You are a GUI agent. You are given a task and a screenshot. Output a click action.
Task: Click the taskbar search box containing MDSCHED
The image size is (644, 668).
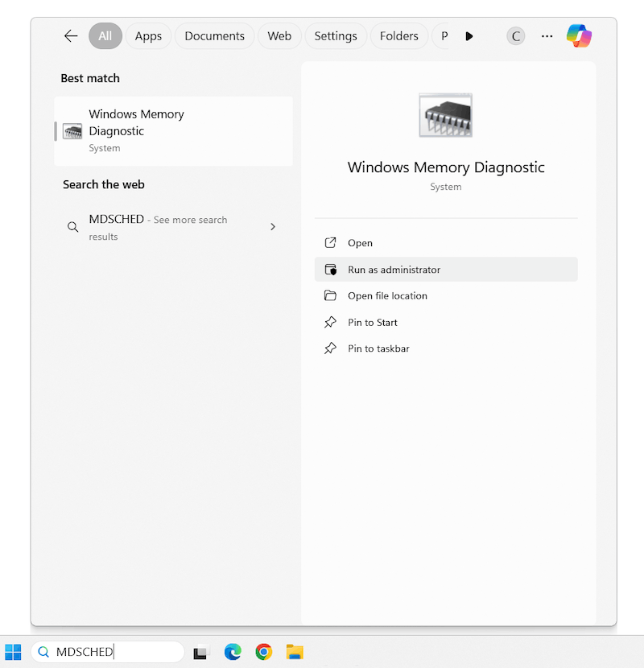pyautogui.click(x=107, y=652)
